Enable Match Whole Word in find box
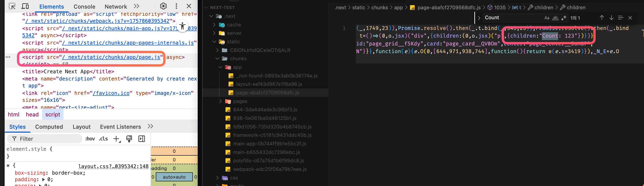 tap(555, 18)
